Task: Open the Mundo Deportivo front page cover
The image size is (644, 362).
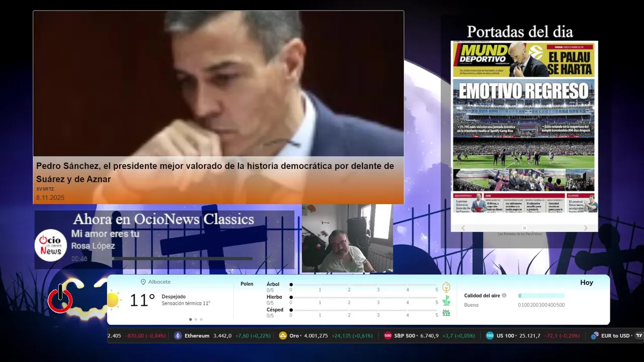Action: (524, 127)
